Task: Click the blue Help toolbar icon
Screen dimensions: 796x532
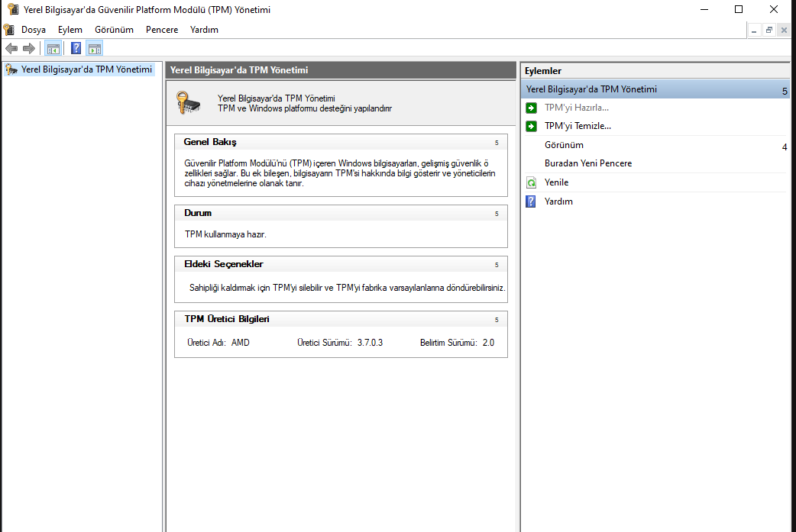Action: point(76,49)
